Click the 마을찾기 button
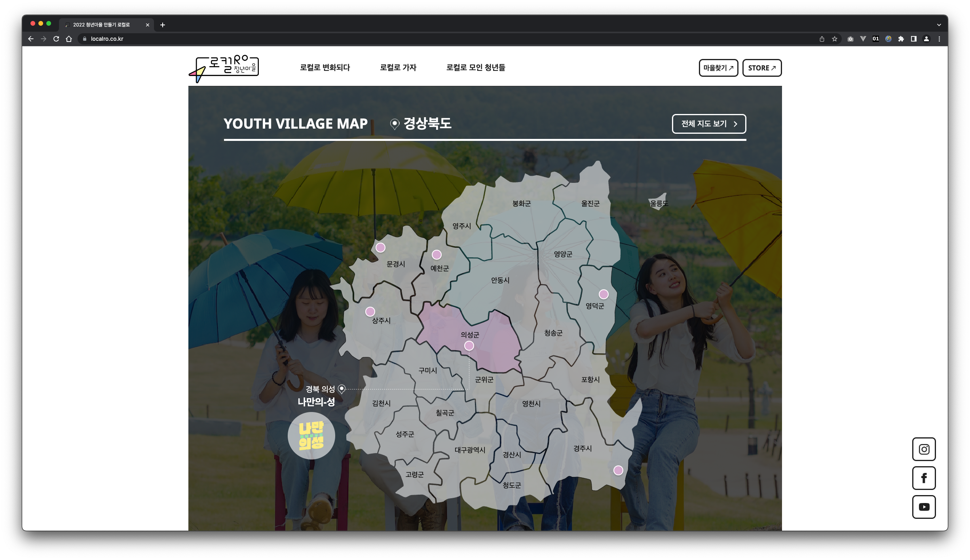 (x=718, y=68)
